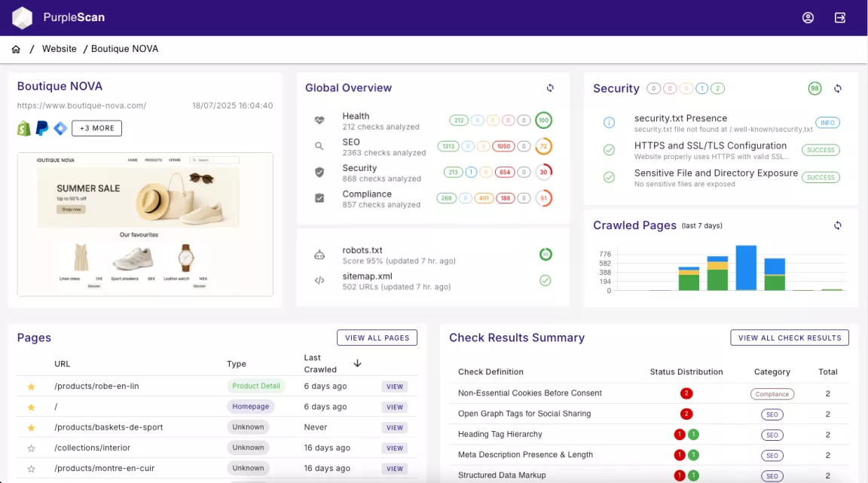Expand the +3 MORE technologies list
Image resolution: width=868 pixels, height=483 pixels.
pyautogui.click(x=96, y=128)
